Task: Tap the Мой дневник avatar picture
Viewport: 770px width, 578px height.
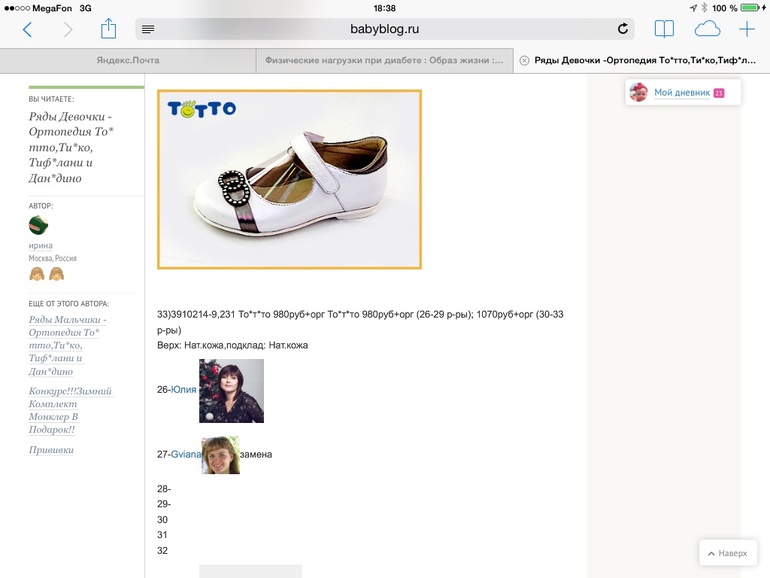Action: [638, 92]
